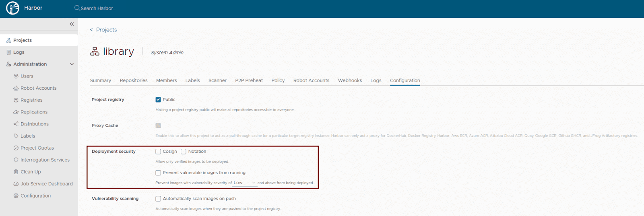Click the library project organization icon

(95, 51)
